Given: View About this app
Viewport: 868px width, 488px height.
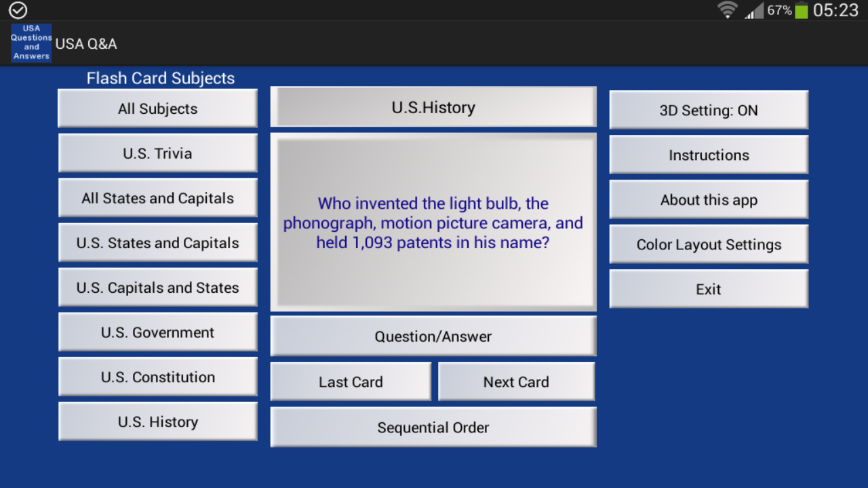Looking at the screenshot, I should point(708,199).
